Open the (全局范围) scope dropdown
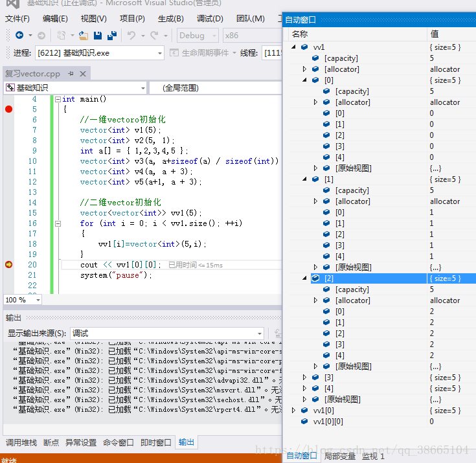 (x=216, y=88)
